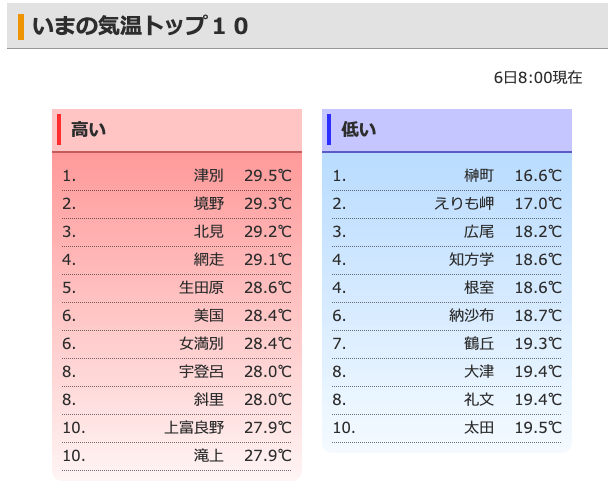Viewport: 608px width, 499px height.
Task: Open the えりも岬 entry
Action: pos(464,204)
